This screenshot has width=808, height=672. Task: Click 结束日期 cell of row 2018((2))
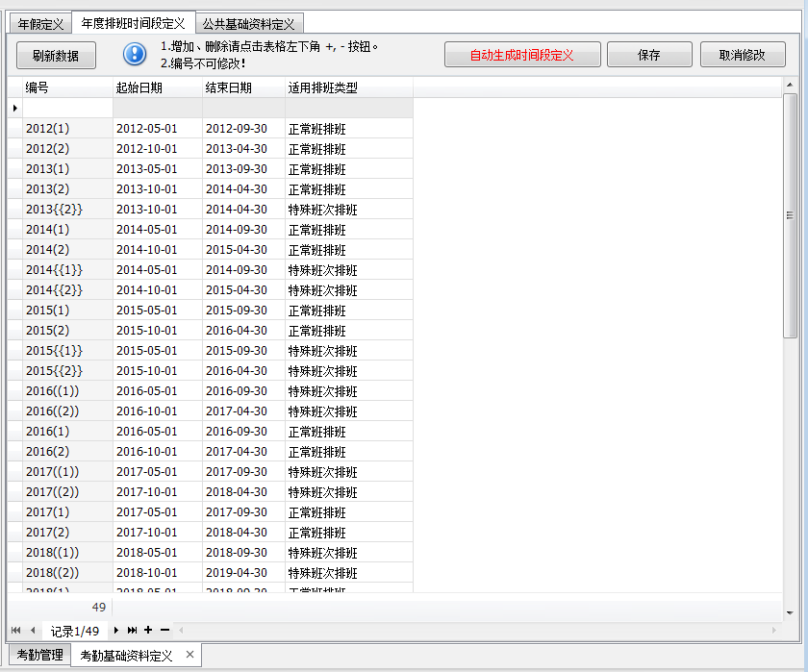pyautogui.click(x=243, y=572)
